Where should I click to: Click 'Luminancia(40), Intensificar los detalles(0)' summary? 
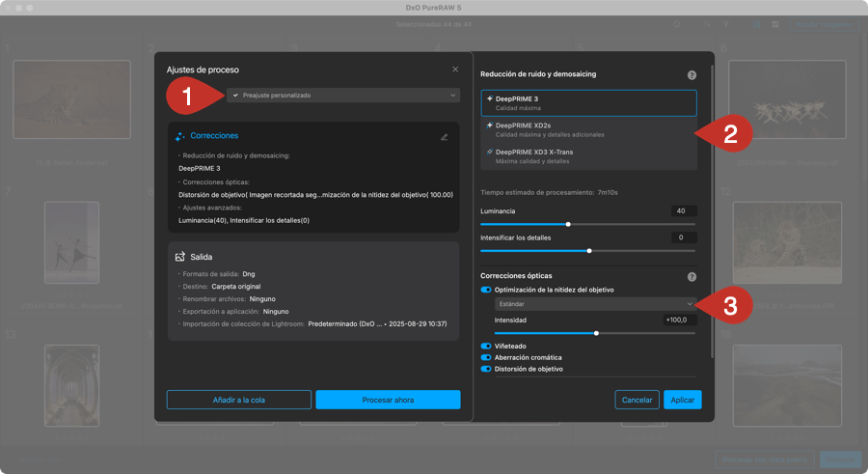(244, 221)
